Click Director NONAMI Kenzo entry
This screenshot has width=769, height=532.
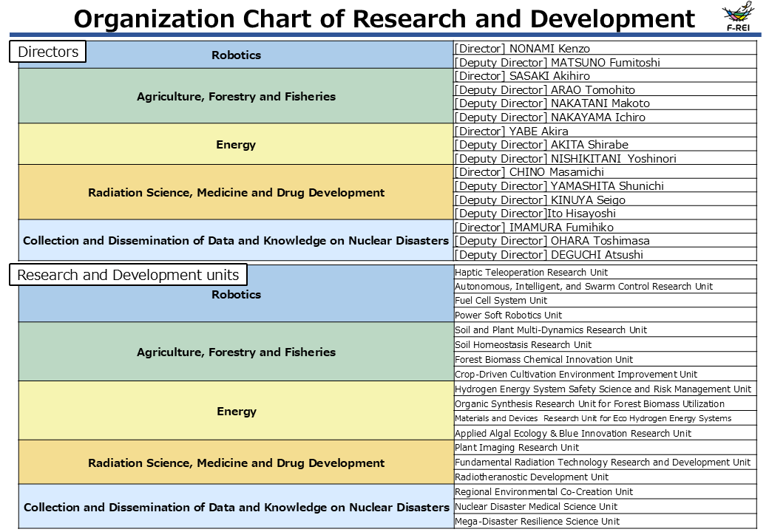tap(522, 49)
